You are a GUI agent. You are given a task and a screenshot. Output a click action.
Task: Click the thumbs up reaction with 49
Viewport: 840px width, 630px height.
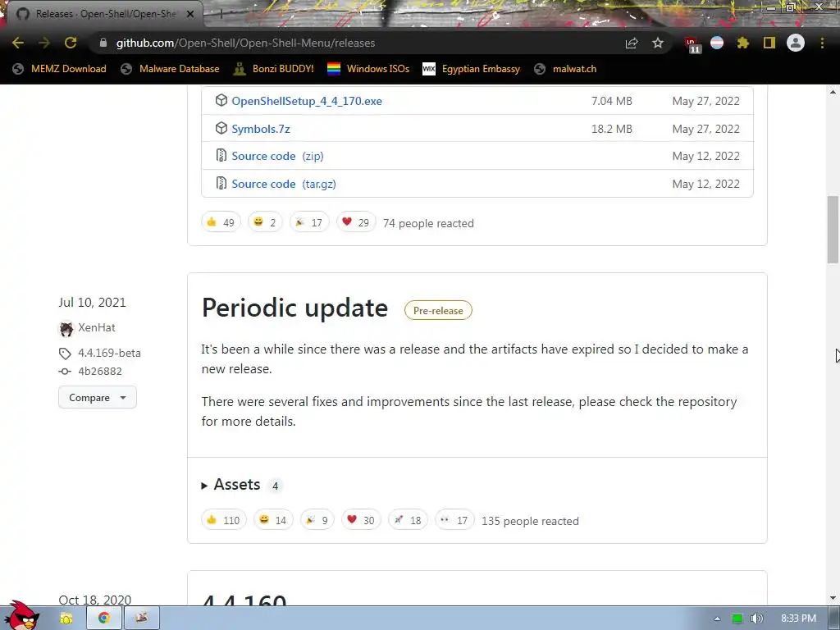tap(221, 222)
